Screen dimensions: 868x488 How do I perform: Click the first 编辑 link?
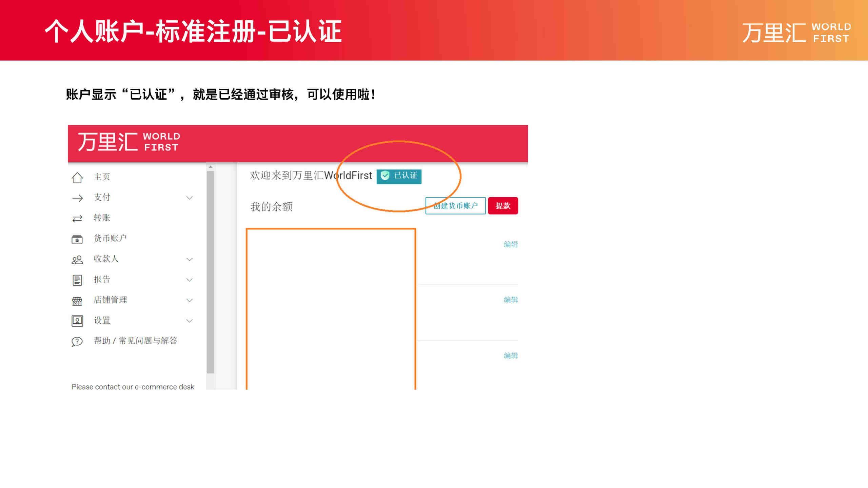pos(511,244)
